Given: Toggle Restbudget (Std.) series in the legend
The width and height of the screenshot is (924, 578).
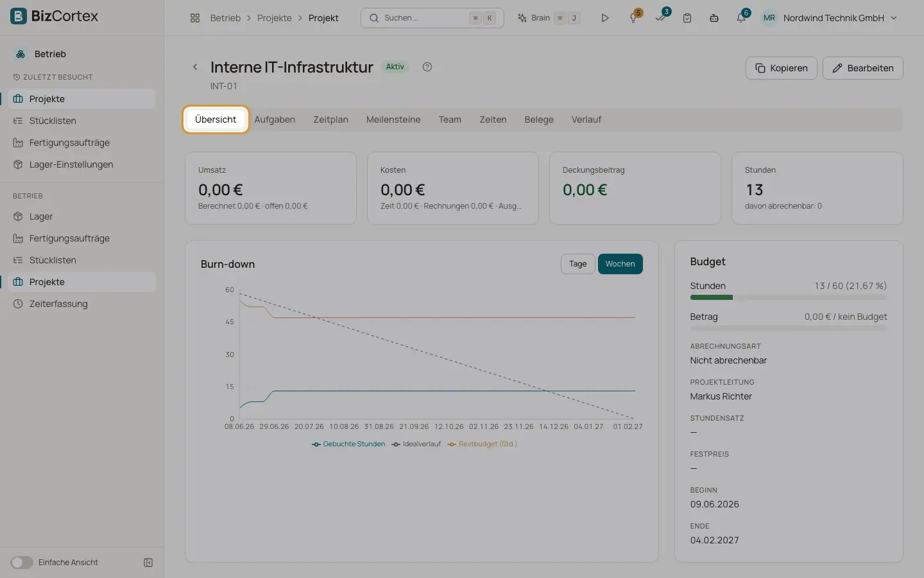Looking at the screenshot, I should (x=483, y=444).
